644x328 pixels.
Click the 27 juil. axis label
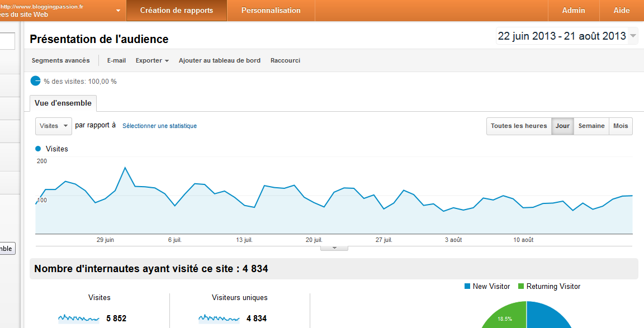pyautogui.click(x=383, y=240)
